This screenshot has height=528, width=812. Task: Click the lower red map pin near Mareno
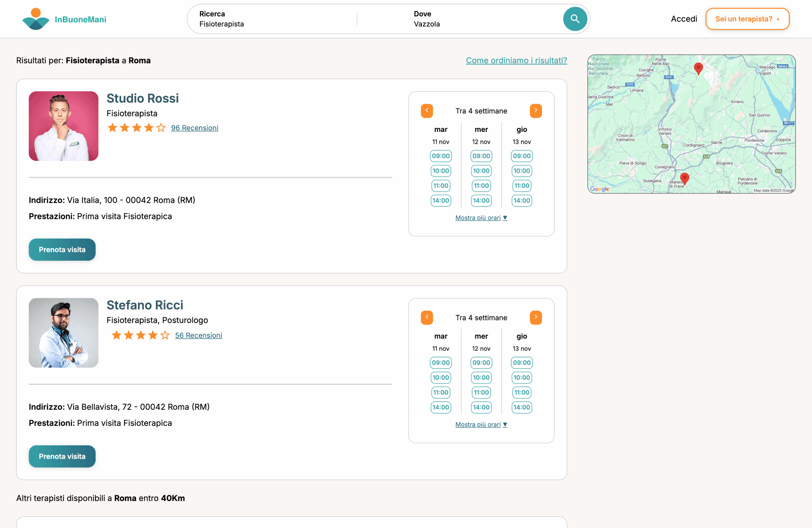point(684,178)
